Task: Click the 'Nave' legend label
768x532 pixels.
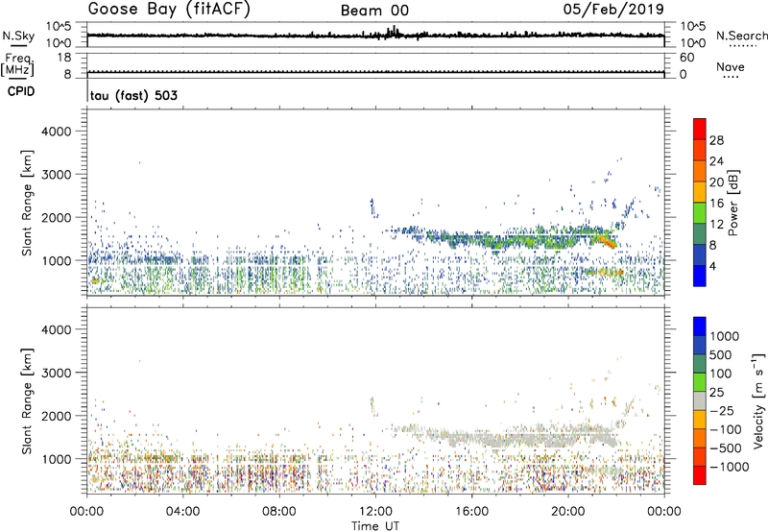Action: click(731, 66)
